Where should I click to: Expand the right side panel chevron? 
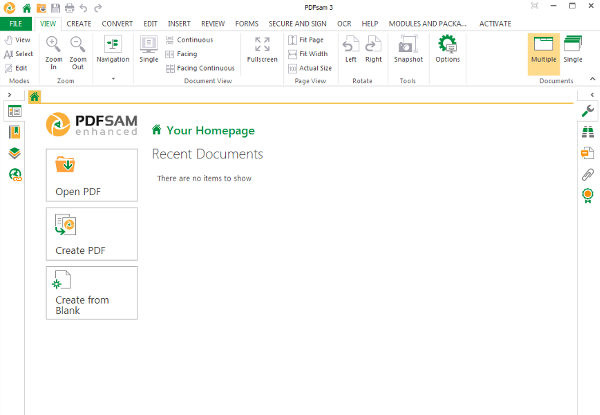(x=592, y=94)
